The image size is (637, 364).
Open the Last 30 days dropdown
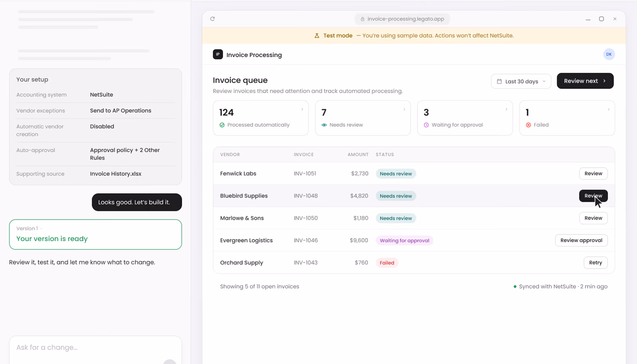coord(521,81)
